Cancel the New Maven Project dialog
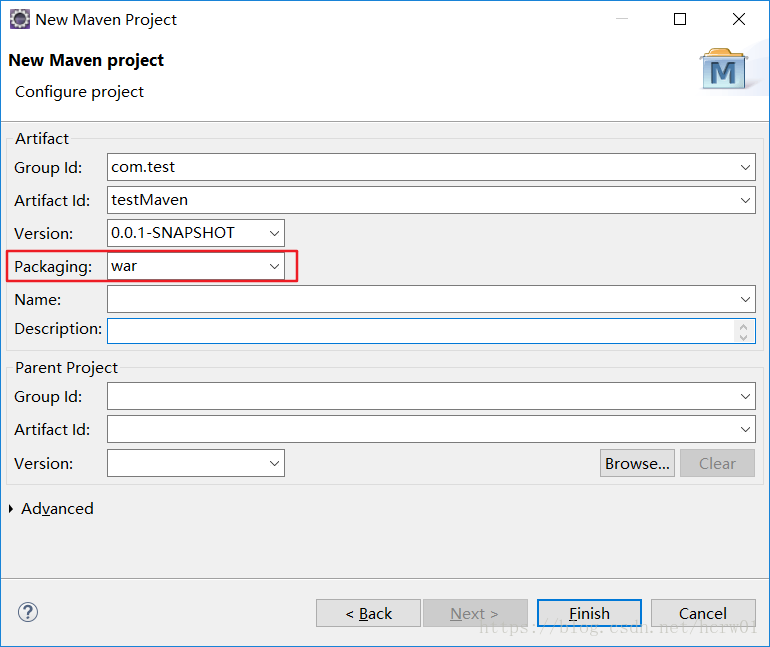Image resolution: width=770 pixels, height=647 pixels. 703,613
